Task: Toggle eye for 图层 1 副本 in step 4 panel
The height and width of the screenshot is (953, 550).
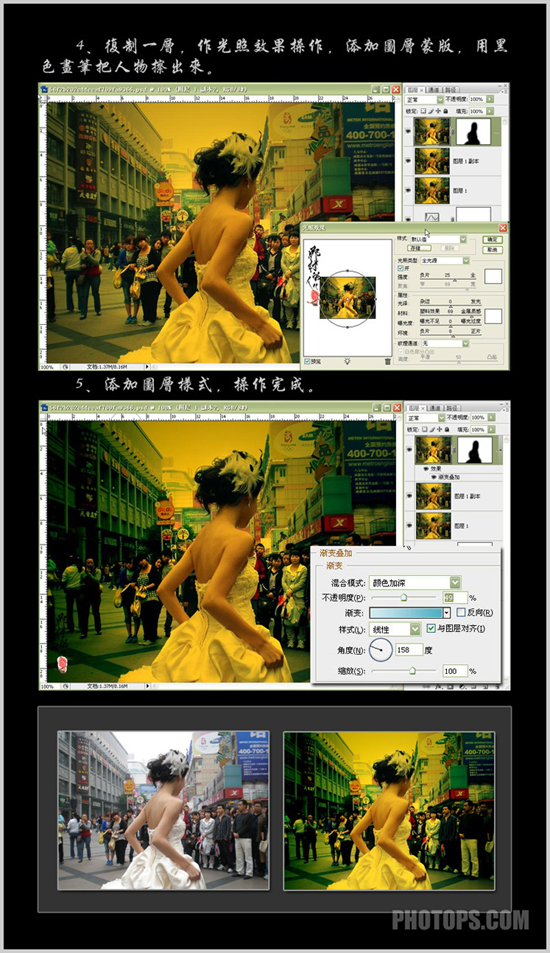Action: click(x=408, y=160)
